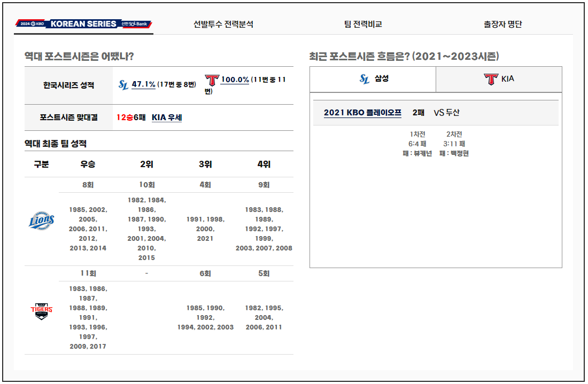The width and height of the screenshot is (588, 384).
Task: Go to 출장자 명단 tab
Action: (x=502, y=24)
